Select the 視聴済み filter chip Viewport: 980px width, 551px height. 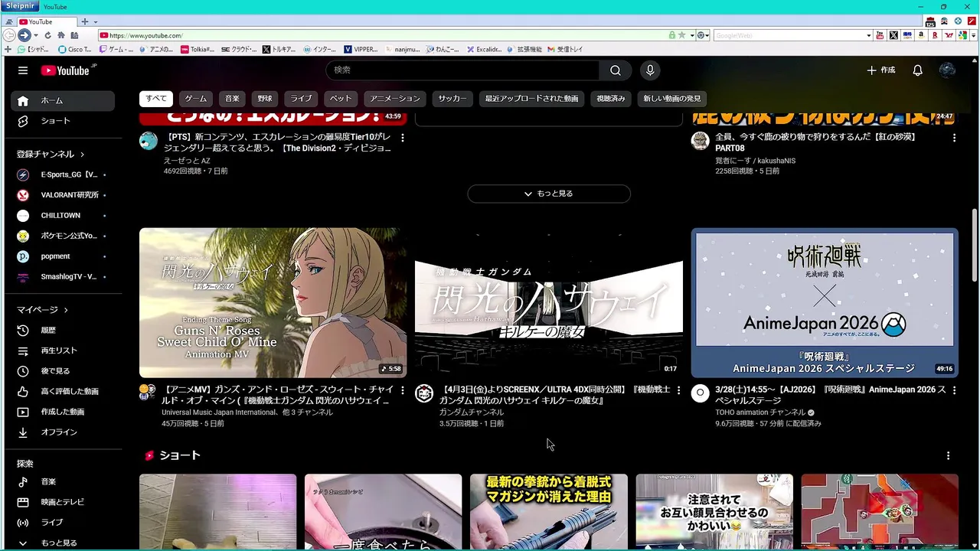611,99
